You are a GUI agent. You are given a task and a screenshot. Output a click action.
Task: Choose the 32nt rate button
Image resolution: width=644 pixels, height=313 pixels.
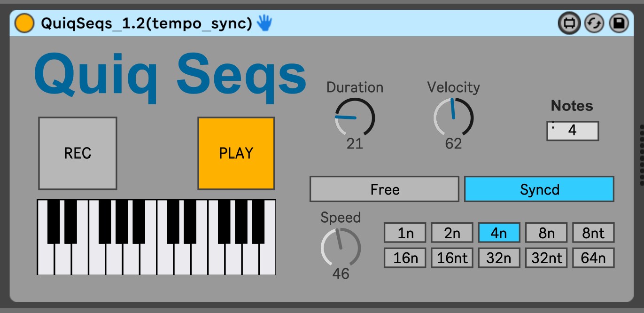coord(546,258)
